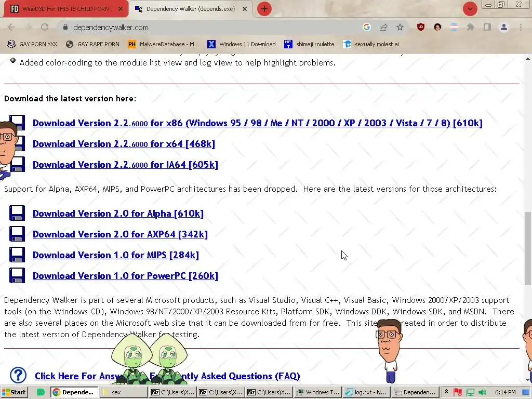The width and height of the screenshot is (532, 399).
Task: Click the red flag tray icon
Action: coord(458,392)
